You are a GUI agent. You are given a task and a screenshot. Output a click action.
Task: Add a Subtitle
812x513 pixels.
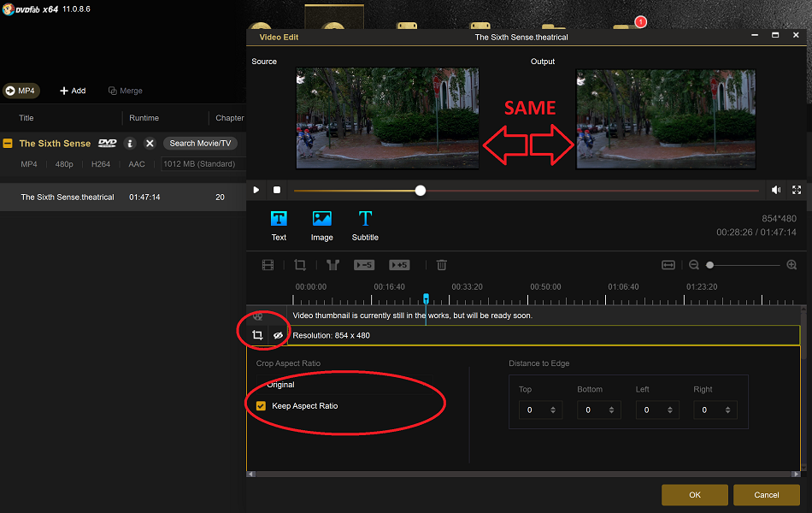point(365,226)
